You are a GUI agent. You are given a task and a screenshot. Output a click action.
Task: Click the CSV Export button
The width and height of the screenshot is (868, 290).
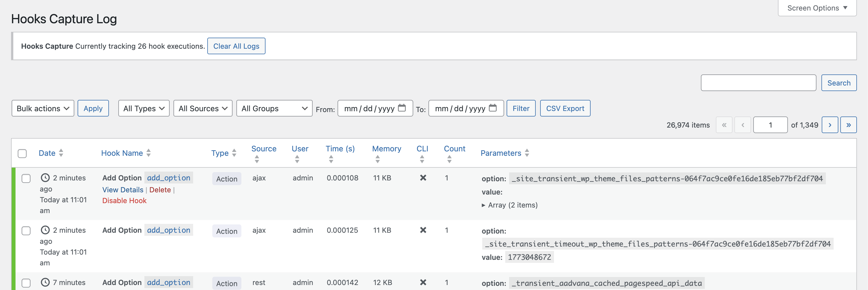565,108
